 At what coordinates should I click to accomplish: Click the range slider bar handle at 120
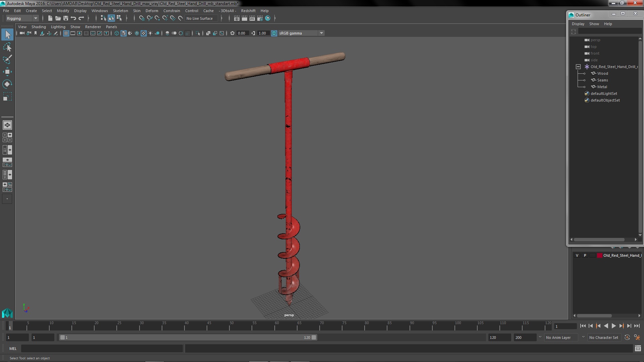pos(314,338)
